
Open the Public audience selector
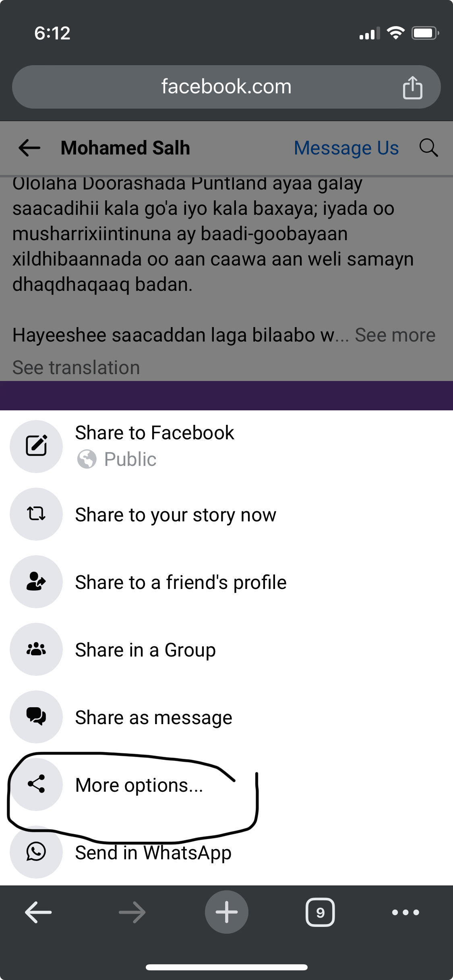(117, 459)
